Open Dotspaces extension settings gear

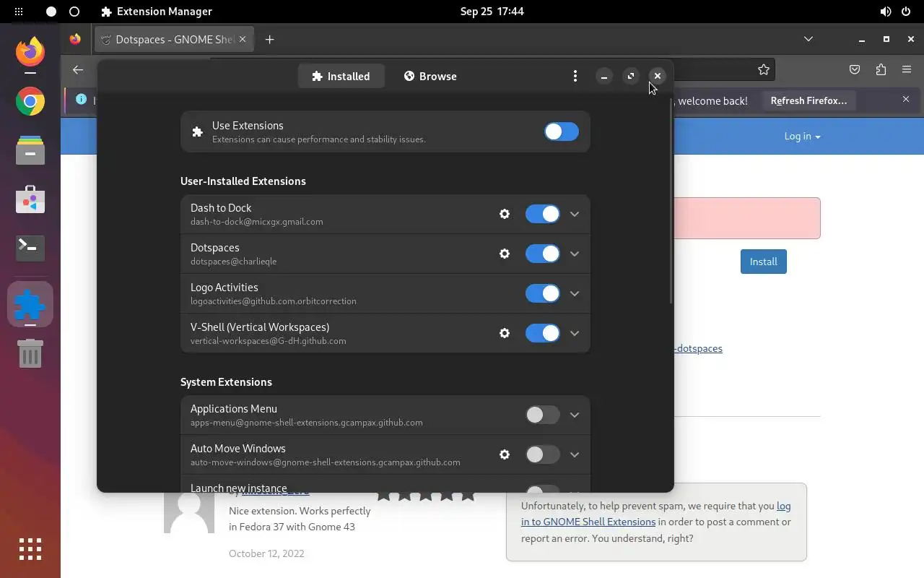pyautogui.click(x=505, y=254)
